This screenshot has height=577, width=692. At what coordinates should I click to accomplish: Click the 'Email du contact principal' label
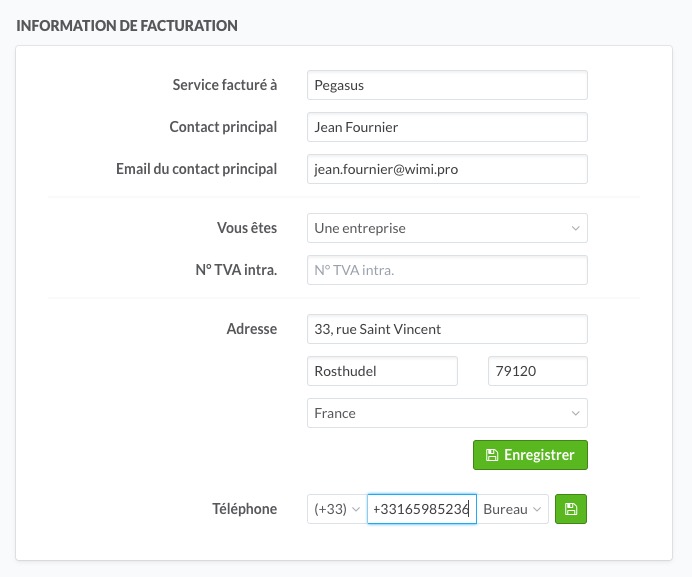click(196, 169)
